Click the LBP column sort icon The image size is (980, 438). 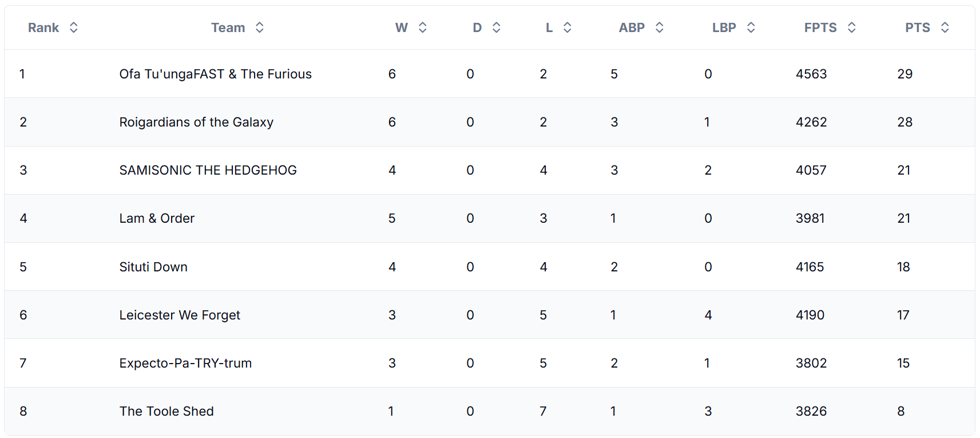pyautogui.click(x=751, y=27)
